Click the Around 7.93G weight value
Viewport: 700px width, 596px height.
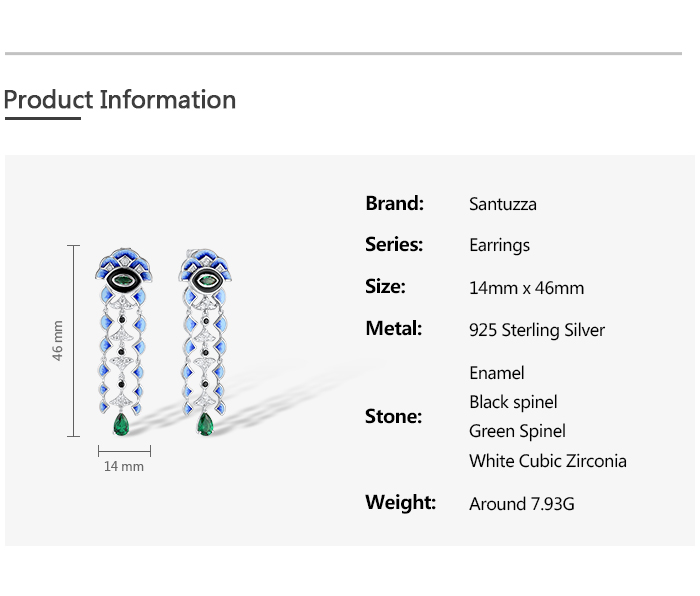click(x=521, y=504)
